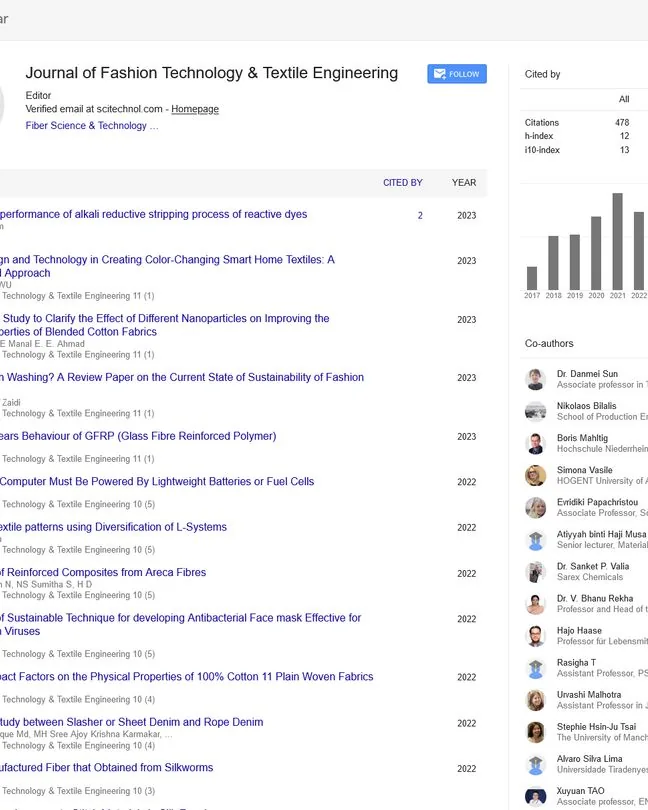648x810 pixels.
Task: Click the 2021 citations bar in chart
Action: [618, 241]
